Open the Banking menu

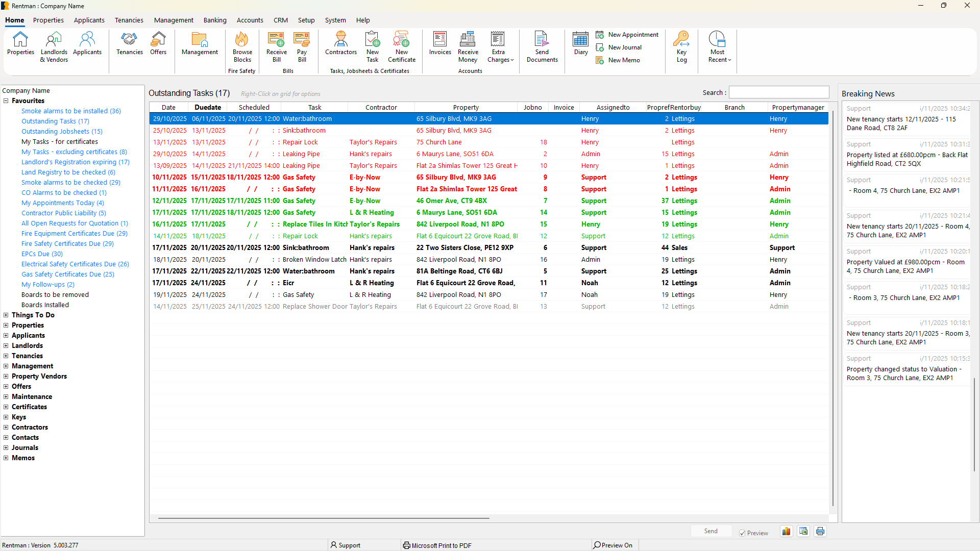pos(215,20)
